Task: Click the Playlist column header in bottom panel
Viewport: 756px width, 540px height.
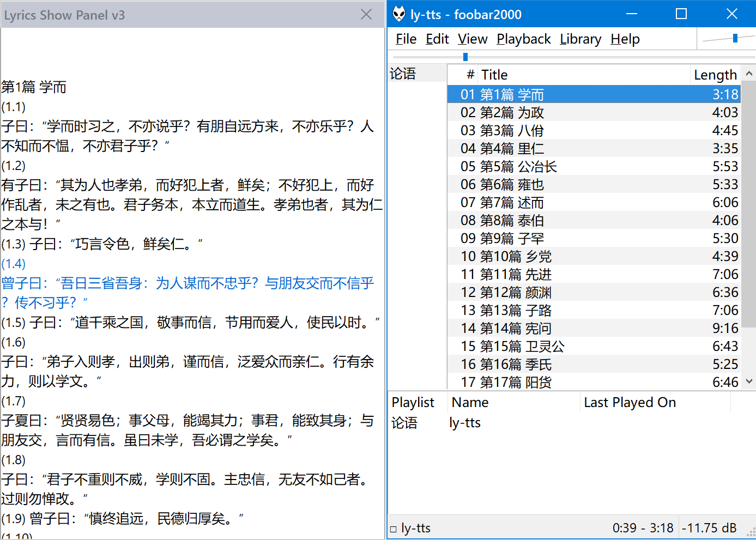Action: pyautogui.click(x=418, y=402)
